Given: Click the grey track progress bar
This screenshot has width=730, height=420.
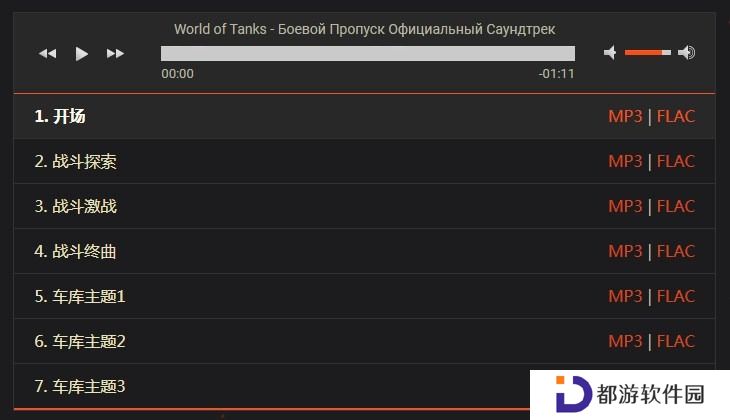Looking at the screenshot, I should click(x=368, y=53).
